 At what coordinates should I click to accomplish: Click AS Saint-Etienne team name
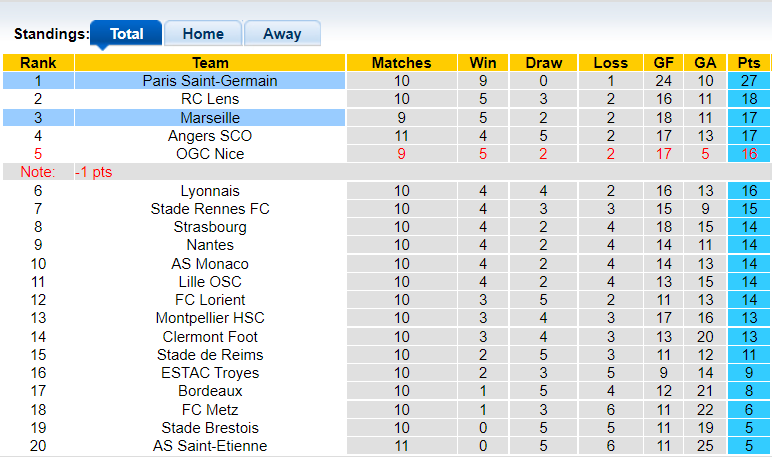click(x=210, y=446)
